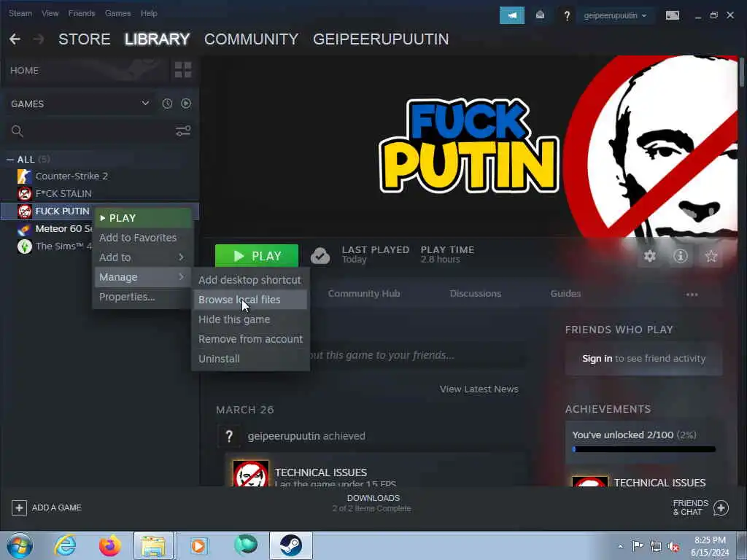Expand the Add to submenu
Viewport: 747px width, 560px height.
click(x=142, y=257)
